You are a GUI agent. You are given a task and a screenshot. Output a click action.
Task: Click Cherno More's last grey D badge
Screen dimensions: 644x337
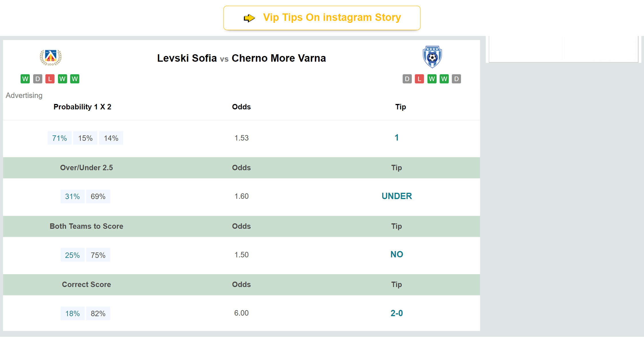coord(456,79)
